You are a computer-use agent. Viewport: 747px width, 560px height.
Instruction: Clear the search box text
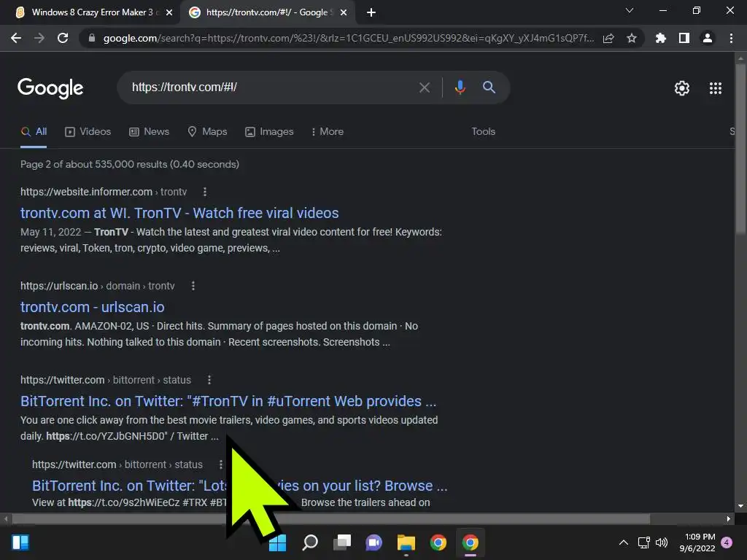(x=425, y=87)
